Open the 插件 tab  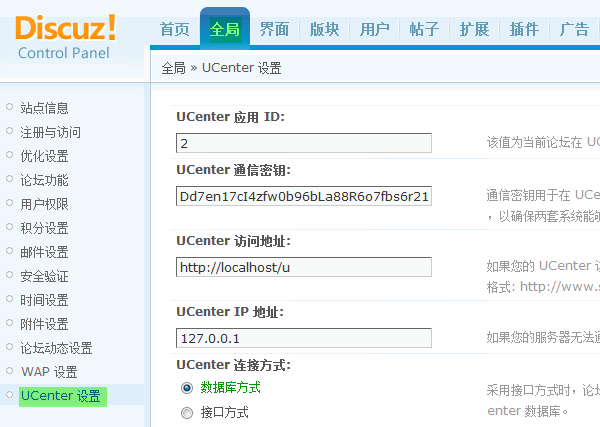pos(525,30)
